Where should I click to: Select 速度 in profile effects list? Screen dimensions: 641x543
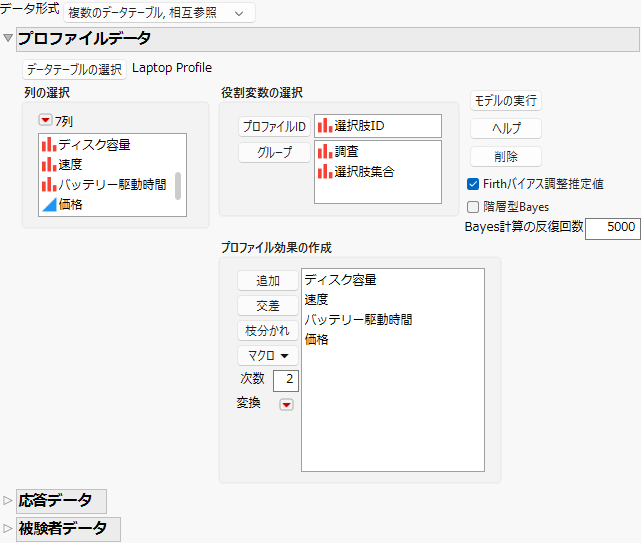coord(316,300)
